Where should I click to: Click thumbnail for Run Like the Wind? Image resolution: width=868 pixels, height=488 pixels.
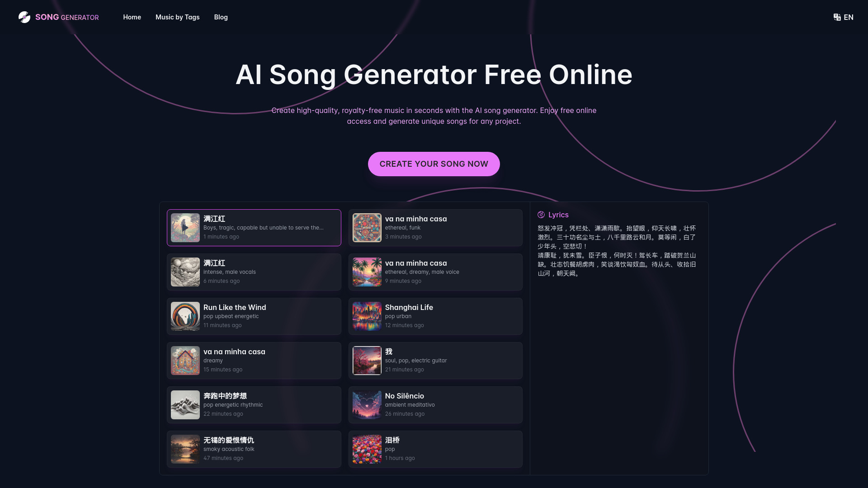[x=185, y=316]
